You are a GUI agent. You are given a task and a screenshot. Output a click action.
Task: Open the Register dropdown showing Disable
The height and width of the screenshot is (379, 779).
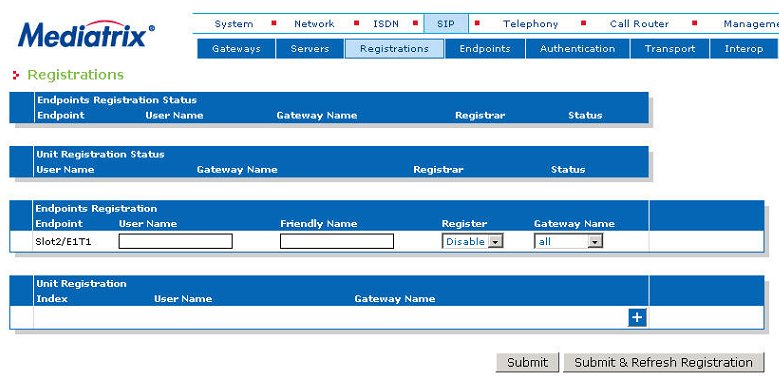click(x=472, y=242)
